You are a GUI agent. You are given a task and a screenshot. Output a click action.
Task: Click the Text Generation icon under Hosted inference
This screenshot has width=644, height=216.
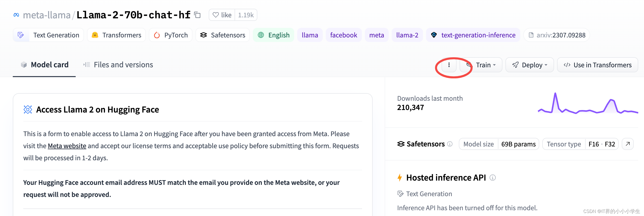pyautogui.click(x=400, y=194)
